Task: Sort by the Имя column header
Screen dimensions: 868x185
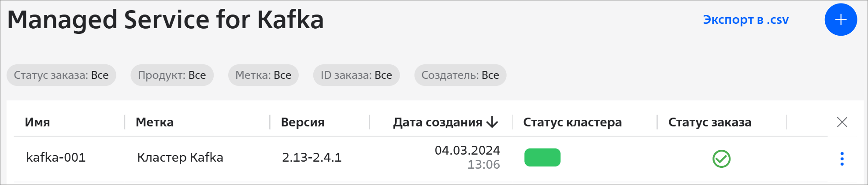Action: coord(37,122)
